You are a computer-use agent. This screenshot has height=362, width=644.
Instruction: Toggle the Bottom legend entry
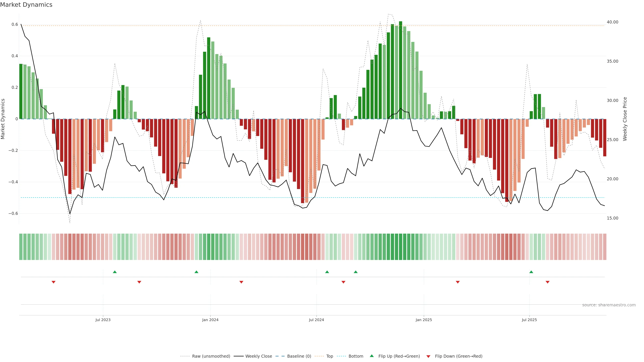(356, 356)
